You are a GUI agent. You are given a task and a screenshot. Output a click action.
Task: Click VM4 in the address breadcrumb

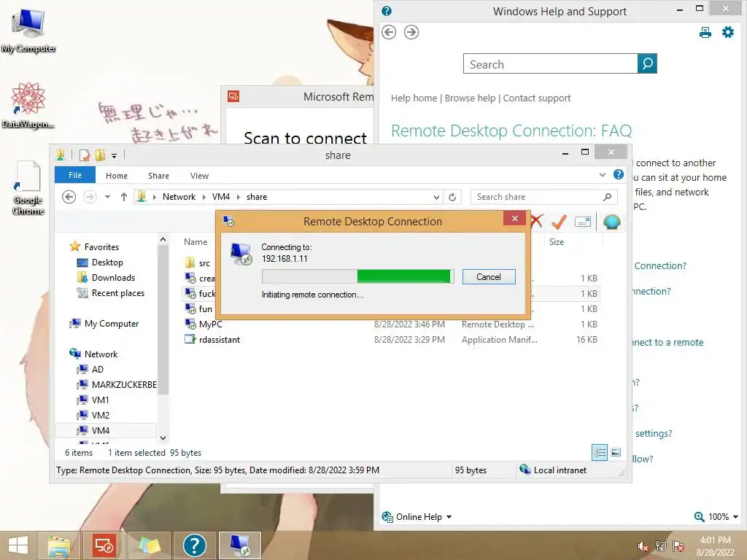coord(221,197)
